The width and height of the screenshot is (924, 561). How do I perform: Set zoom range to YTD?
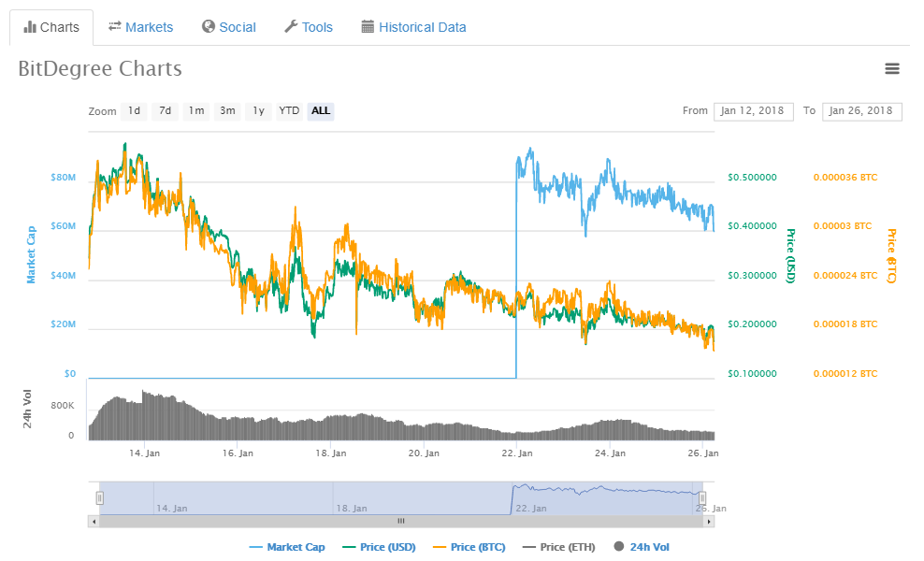click(289, 110)
